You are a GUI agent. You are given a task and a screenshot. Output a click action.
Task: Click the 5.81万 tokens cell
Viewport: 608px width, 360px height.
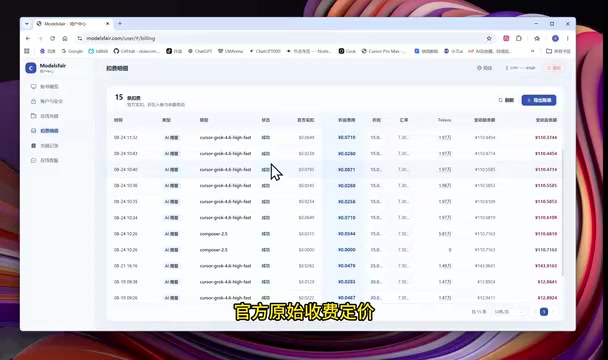(x=445, y=234)
